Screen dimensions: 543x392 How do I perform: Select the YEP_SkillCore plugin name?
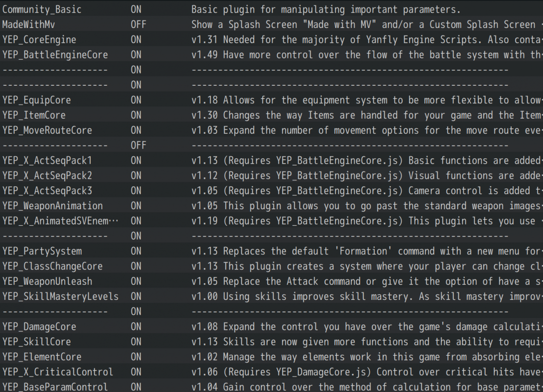(x=36, y=342)
